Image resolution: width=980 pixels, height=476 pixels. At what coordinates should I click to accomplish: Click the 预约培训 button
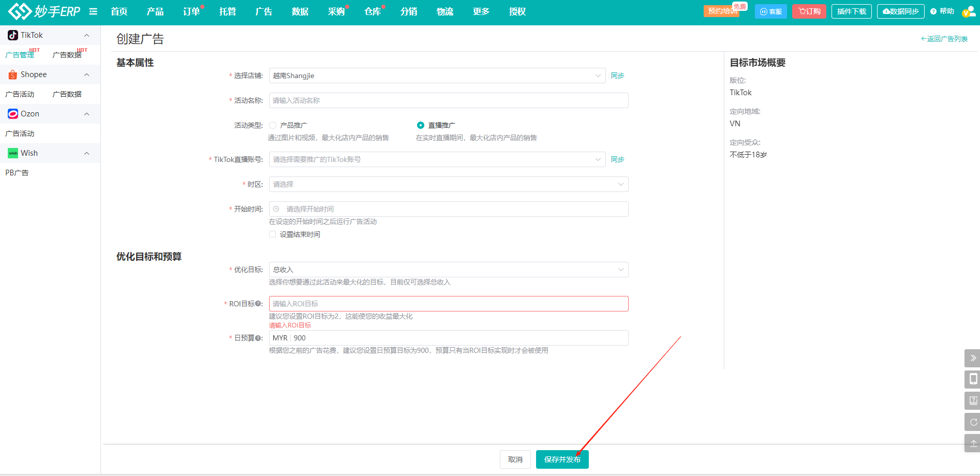721,11
